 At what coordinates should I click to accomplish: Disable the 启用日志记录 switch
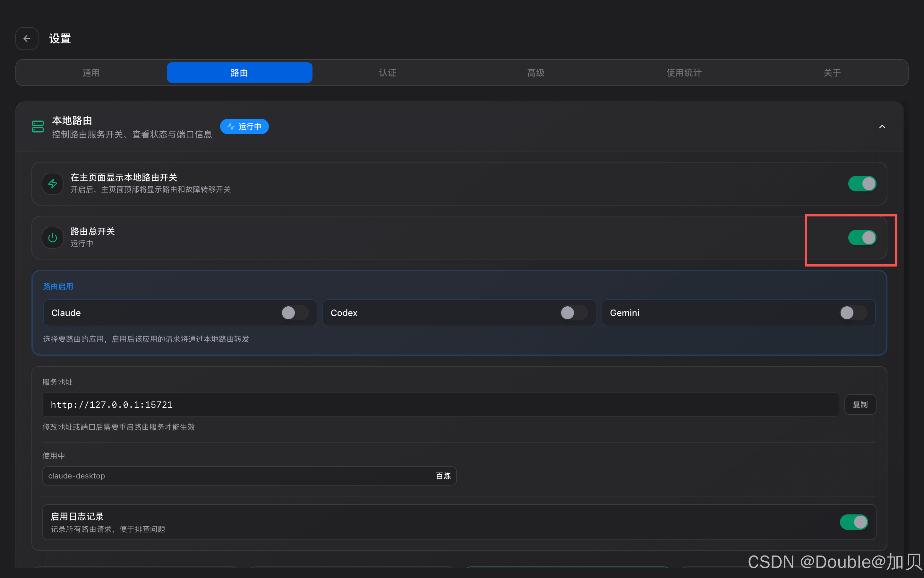(x=854, y=522)
